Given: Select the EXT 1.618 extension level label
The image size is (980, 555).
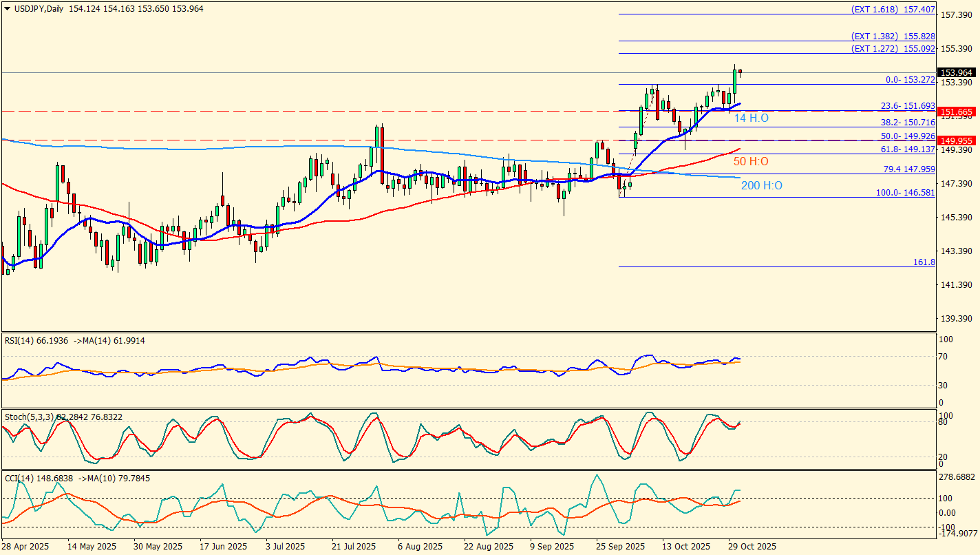Looking at the screenshot, I should coord(893,10).
